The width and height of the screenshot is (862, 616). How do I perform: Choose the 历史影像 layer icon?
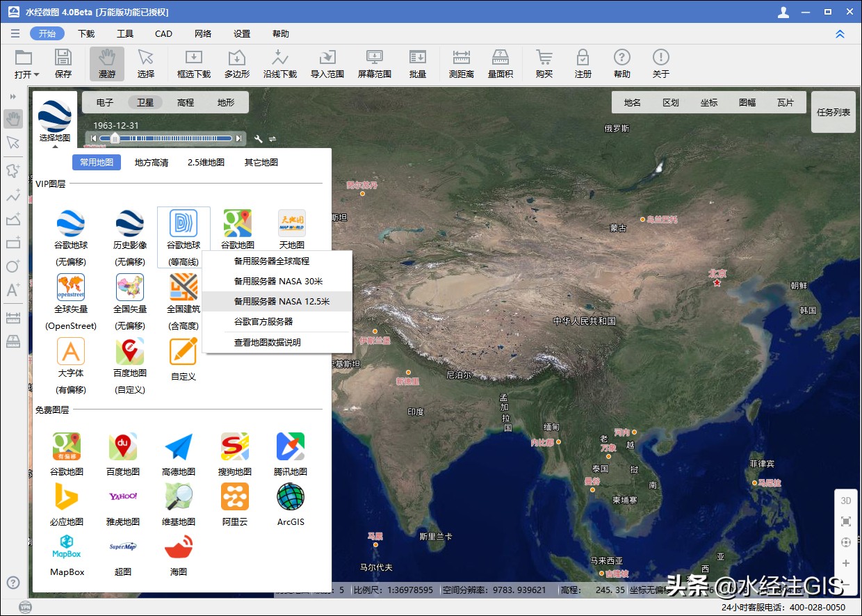pyautogui.click(x=130, y=224)
